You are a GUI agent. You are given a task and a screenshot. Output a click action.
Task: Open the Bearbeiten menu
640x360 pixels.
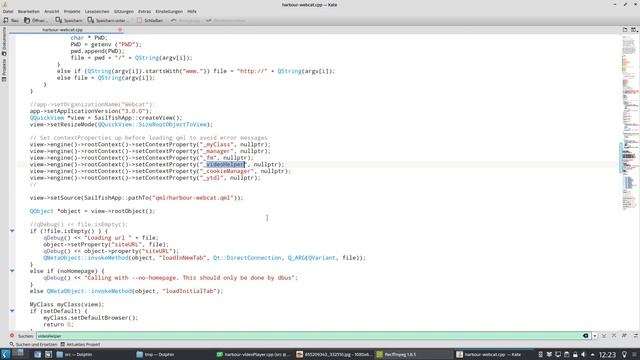[29, 11]
